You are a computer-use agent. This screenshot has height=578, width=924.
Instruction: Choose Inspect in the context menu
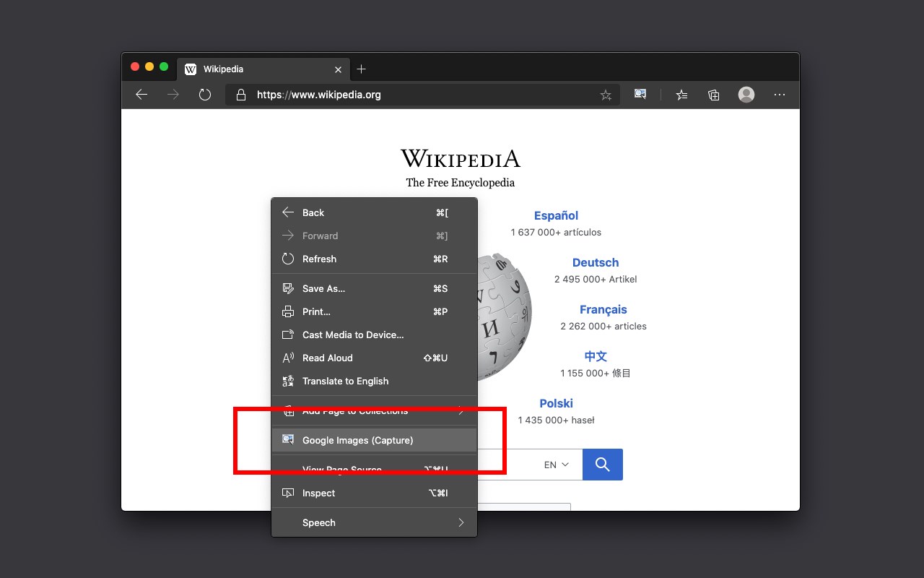[374, 493]
